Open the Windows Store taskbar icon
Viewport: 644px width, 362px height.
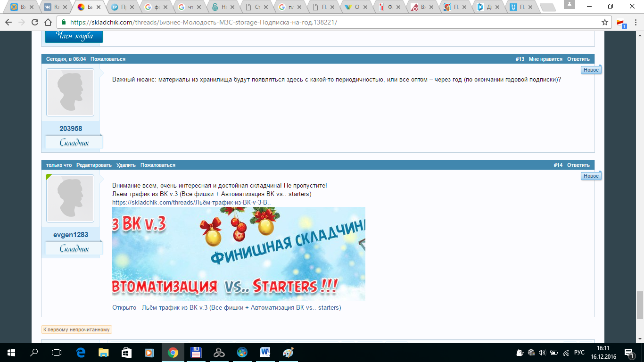coord(126,352)
